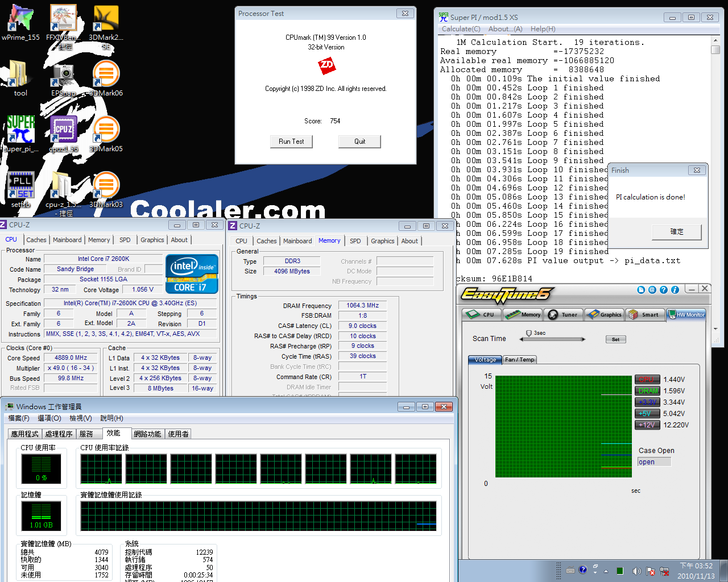
Task: Click the Intel Core i7 logo in CPU-Z
Action: [x=192, y=274]
